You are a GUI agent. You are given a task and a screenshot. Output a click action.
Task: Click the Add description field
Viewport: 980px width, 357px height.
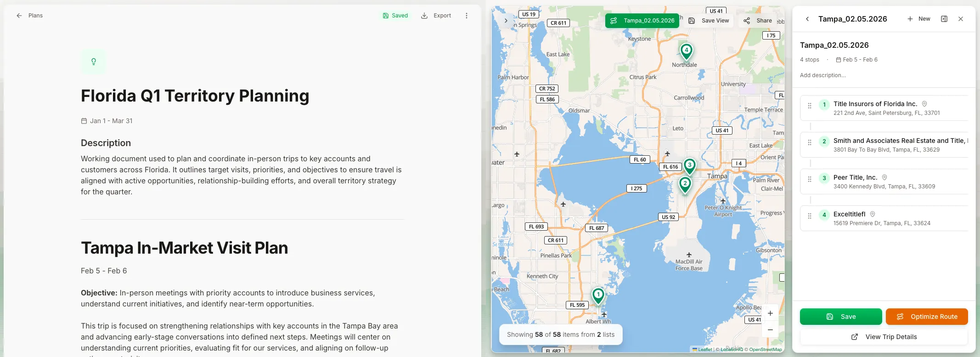point(823,75)
